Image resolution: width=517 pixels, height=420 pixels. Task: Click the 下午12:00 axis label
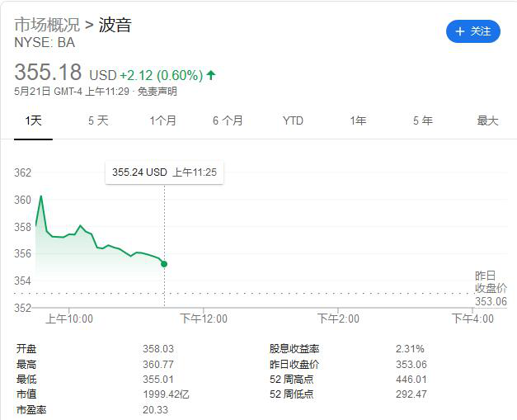(x=204, y=319)
